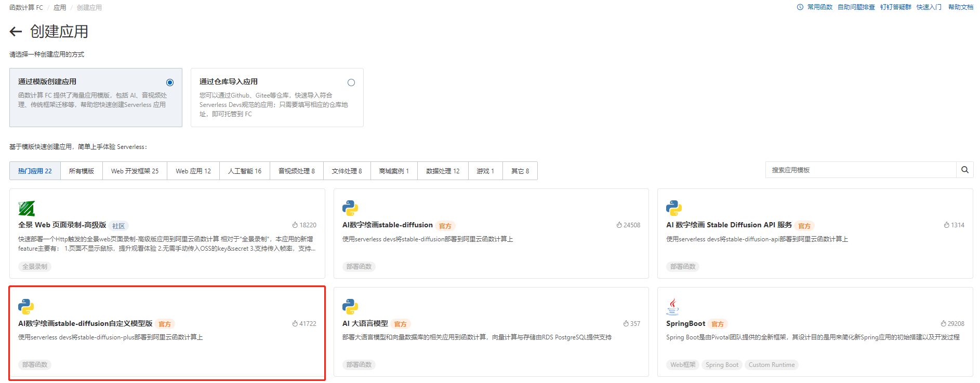Click the 全景录制 tag

coord(35,267)
